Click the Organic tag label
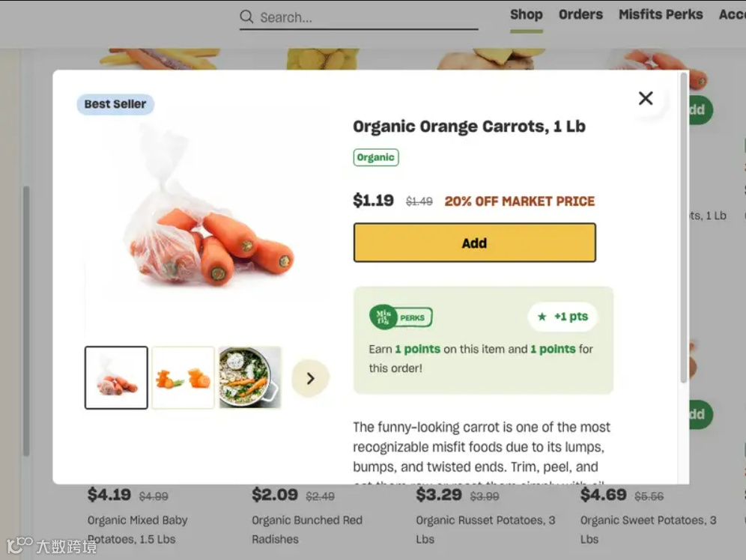The width and height of the screenshot is (746, 560). click(375, 157)
